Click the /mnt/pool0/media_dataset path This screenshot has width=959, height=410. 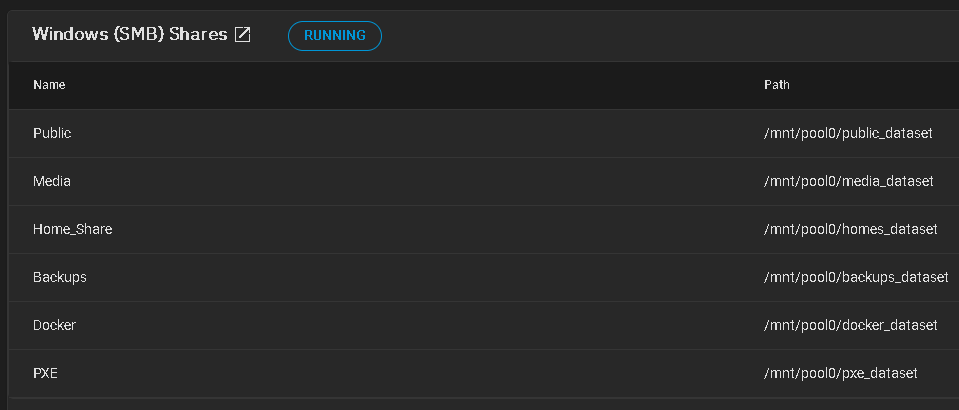(848, 181)
